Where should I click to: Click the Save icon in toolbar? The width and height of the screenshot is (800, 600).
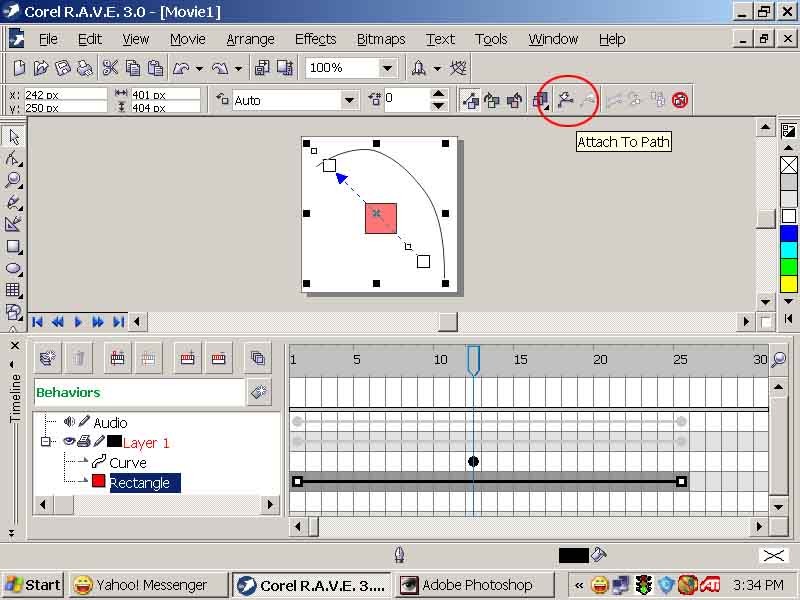point(62,67)
